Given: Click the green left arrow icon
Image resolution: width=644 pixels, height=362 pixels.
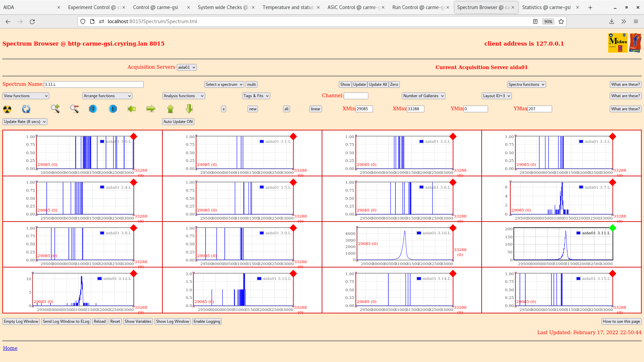Looking at the screenshot, I should (132, 109).
